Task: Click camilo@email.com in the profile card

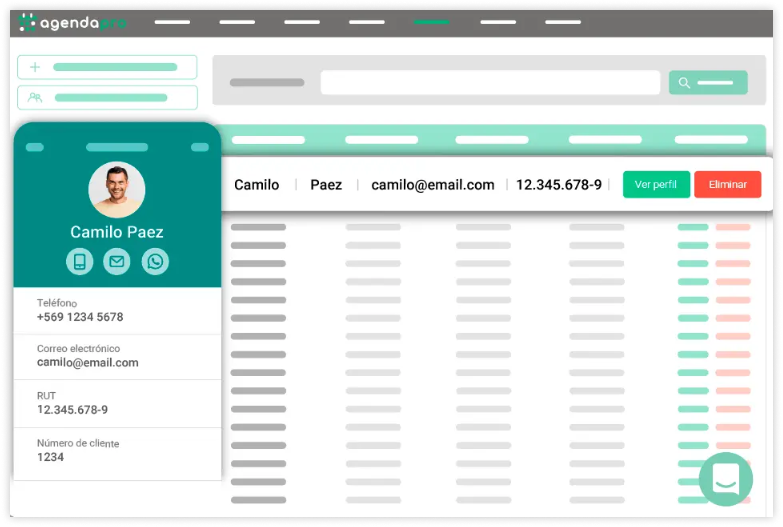Action: point(88,363)
